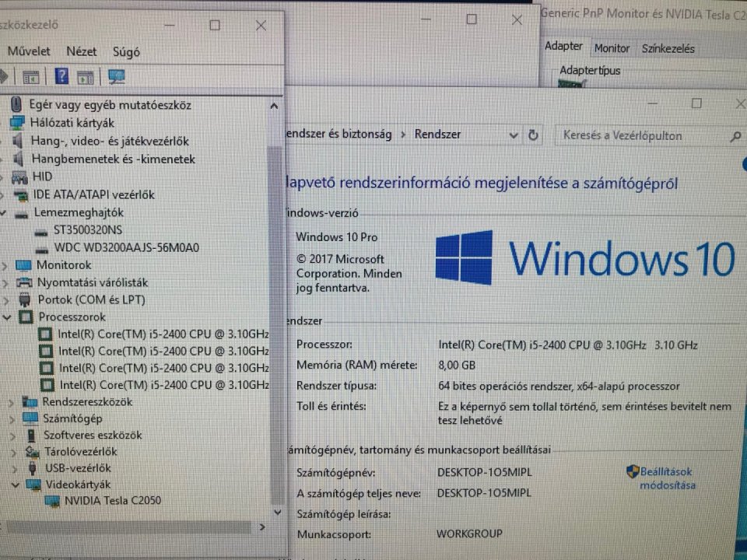Click the USB icon beside USB-vezérlők
Image resolution: width=747 pixels, height=560 pixels.
point(33,468)
